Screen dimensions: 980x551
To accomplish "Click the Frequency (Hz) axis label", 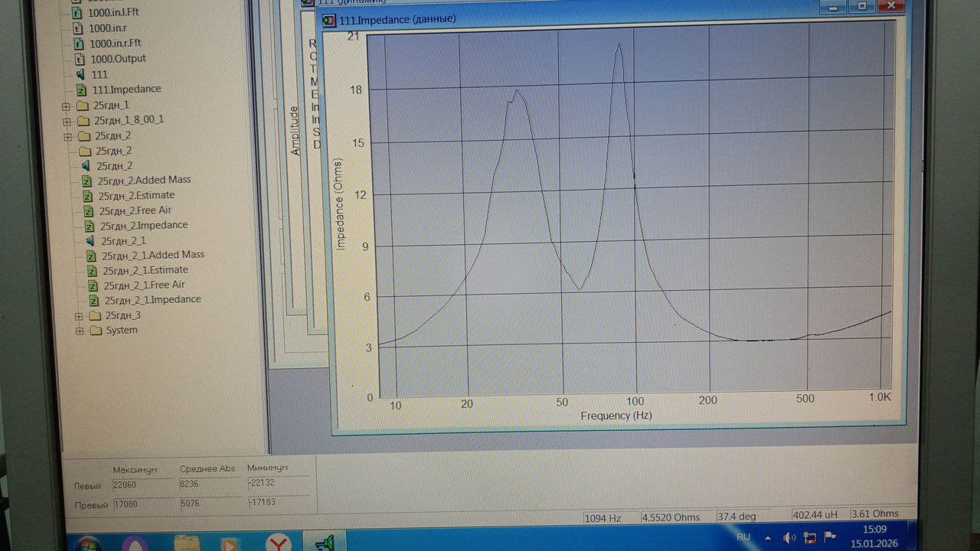I will click(616, 416).
